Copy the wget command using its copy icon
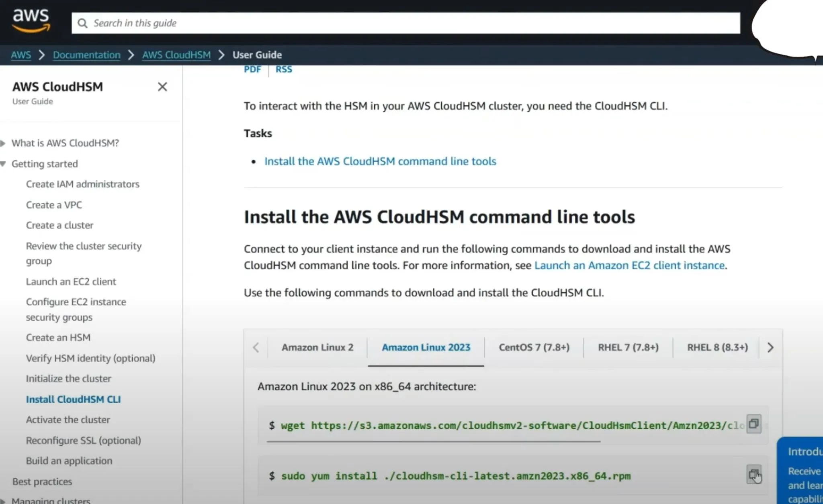The height and width of the screenshot is (504, 823). 753,424
